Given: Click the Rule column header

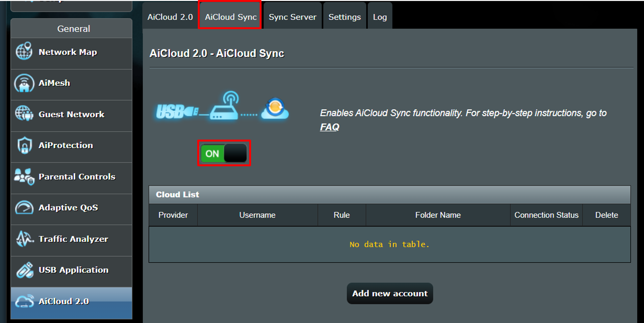Looking at the screenshot, I should click(342, 215).
